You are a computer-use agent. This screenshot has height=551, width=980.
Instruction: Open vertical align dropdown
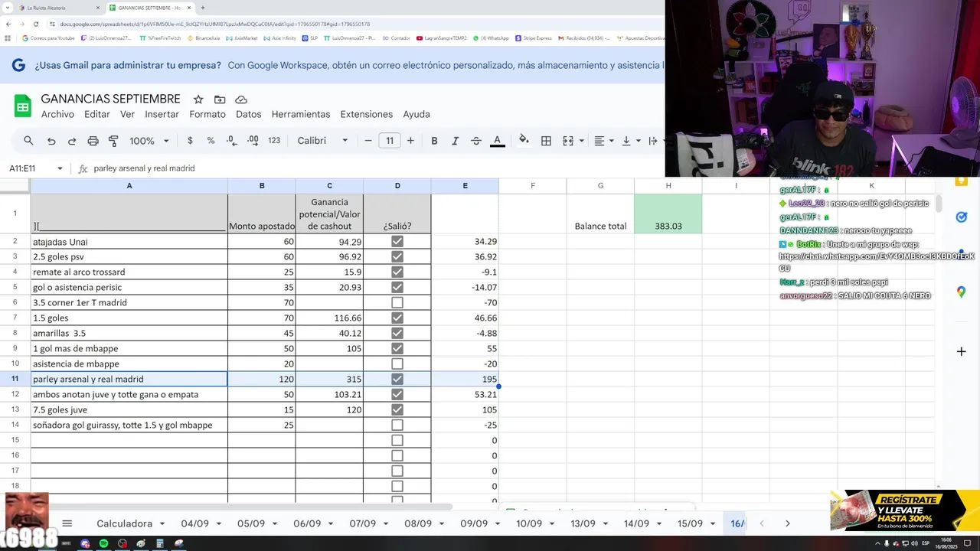[x=630, y=141]
